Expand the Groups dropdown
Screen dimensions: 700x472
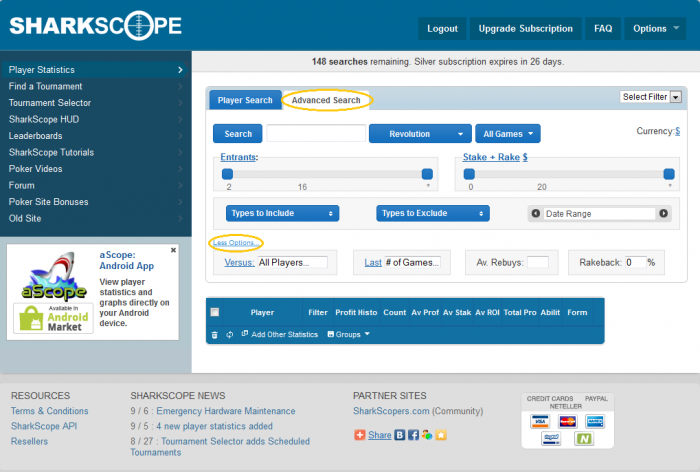tap(349, 334)
